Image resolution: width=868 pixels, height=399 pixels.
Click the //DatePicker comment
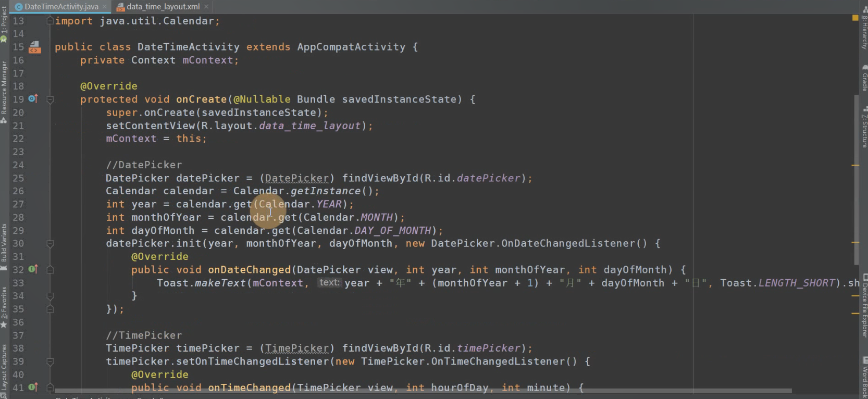[144, 165]
